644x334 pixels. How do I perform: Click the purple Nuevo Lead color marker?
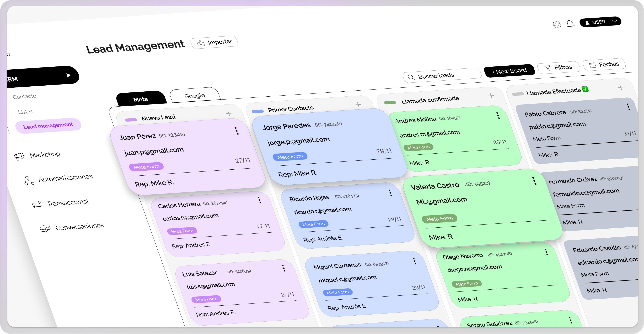pos(131,120)
